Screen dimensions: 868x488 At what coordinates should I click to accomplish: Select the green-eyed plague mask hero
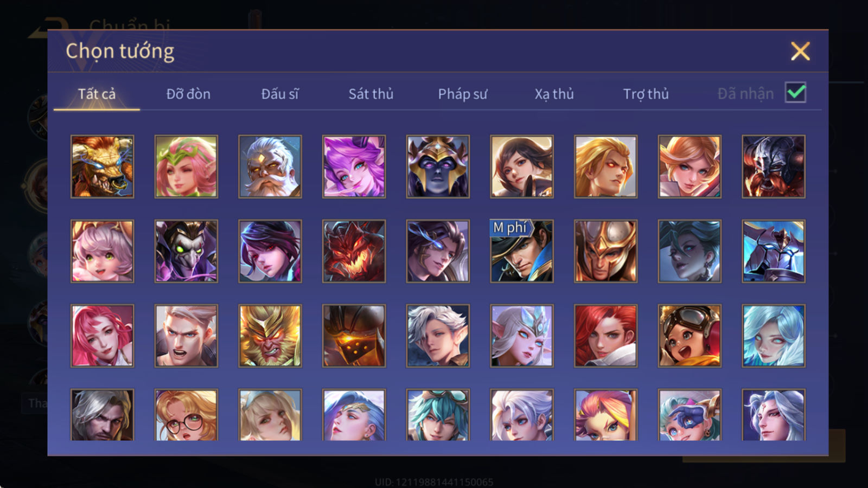pos(186,251)
